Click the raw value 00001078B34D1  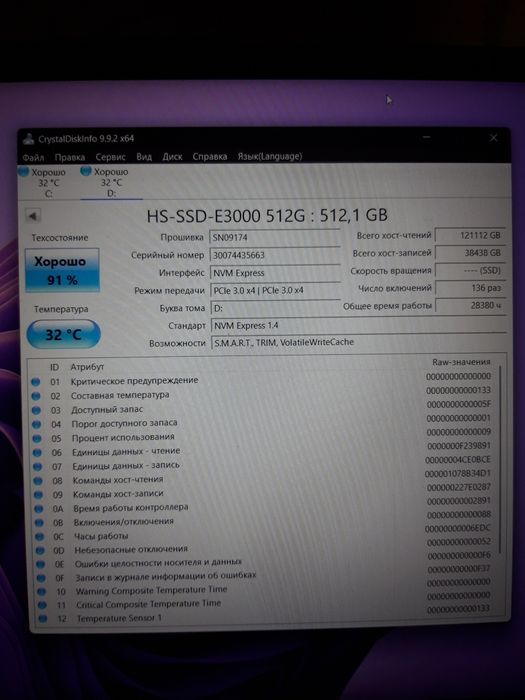click(458, 473)
